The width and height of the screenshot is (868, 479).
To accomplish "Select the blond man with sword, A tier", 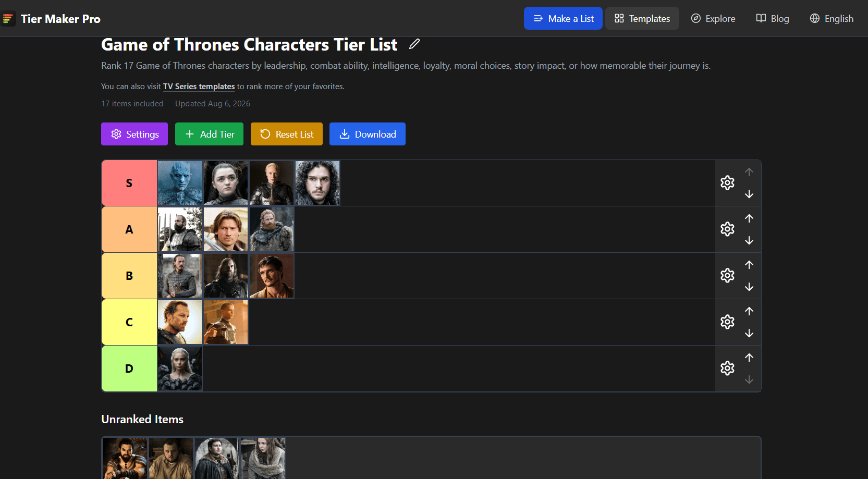I will click(x=226, y=229).
